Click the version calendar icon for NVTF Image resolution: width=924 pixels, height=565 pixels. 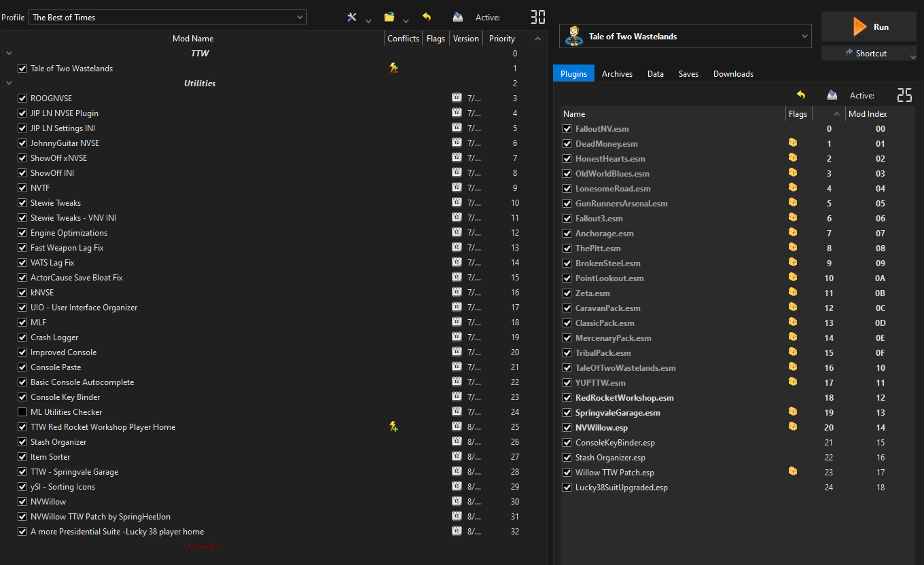tap(457, 187)
